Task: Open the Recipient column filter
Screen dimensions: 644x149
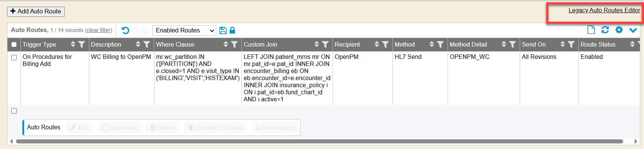Action: [385, 45]
